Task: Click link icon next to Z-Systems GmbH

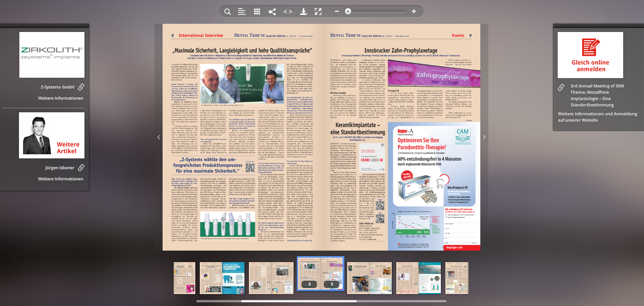Action: coord(81,87)
